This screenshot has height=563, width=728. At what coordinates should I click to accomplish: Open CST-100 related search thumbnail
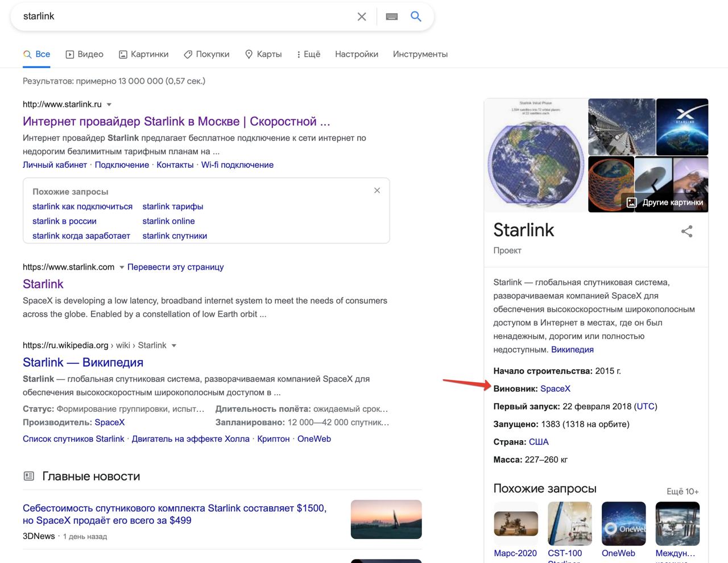[x=570, y=524]
